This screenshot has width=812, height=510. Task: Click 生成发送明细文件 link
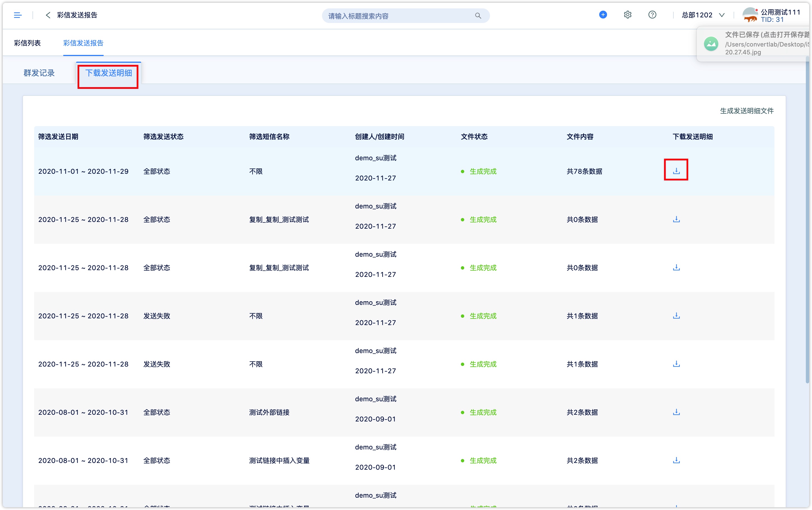coord(747,111)
